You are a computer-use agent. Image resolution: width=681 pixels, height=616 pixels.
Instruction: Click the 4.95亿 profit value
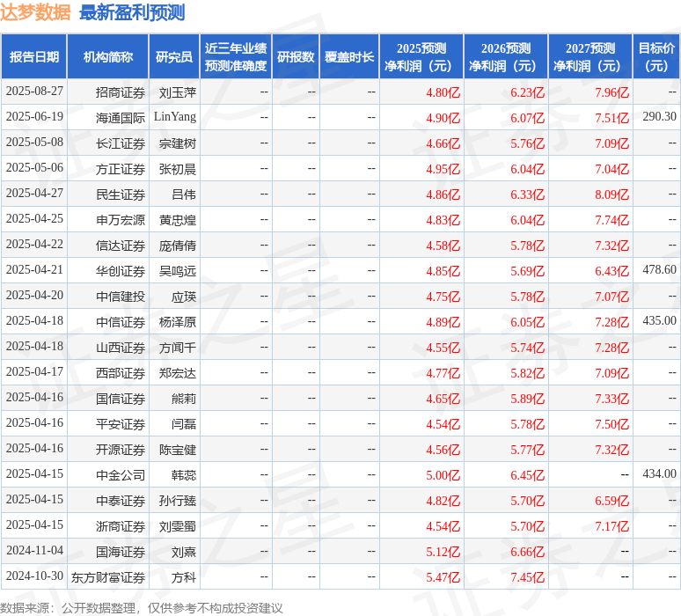pos(443,170)
